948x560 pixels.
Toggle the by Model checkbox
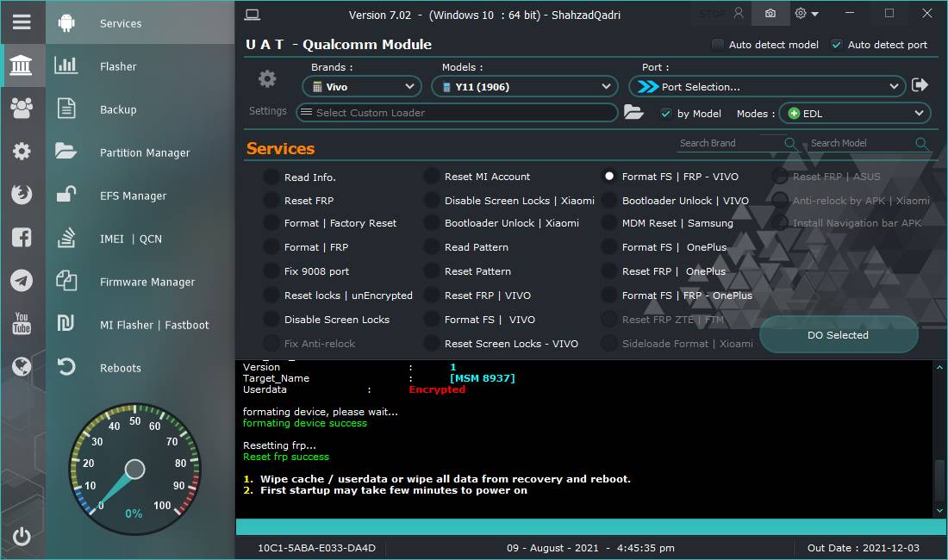[x=665, y=113]
